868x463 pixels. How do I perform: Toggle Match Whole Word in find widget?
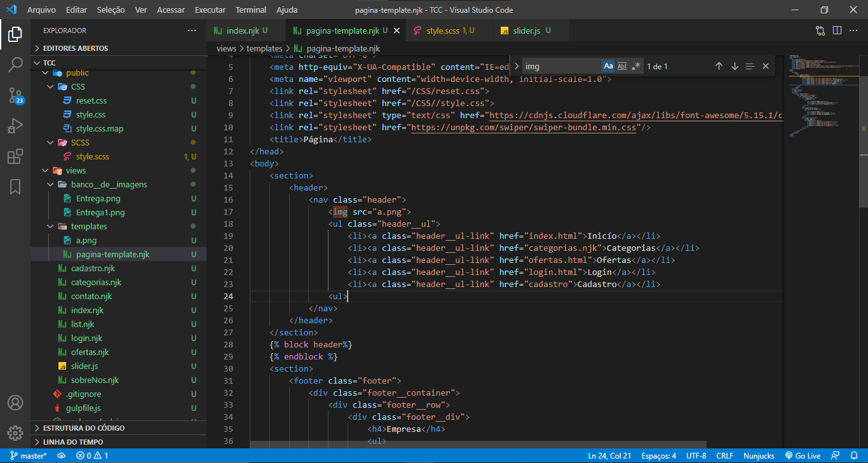pos(622,66)
